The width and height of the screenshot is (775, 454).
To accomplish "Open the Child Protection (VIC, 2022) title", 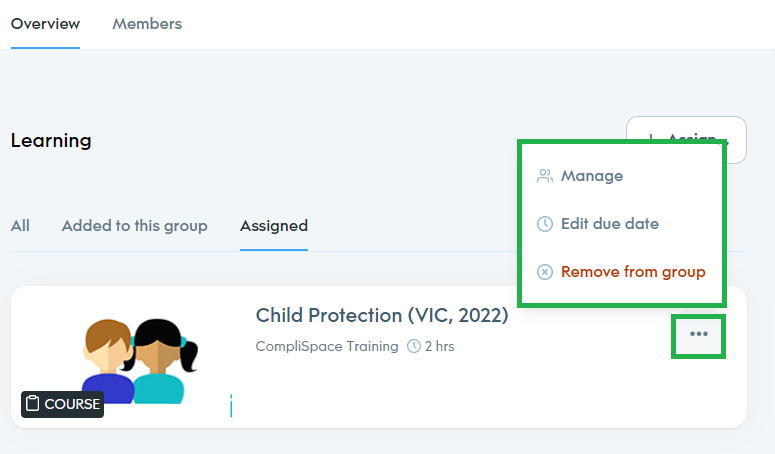I will 382,315.
